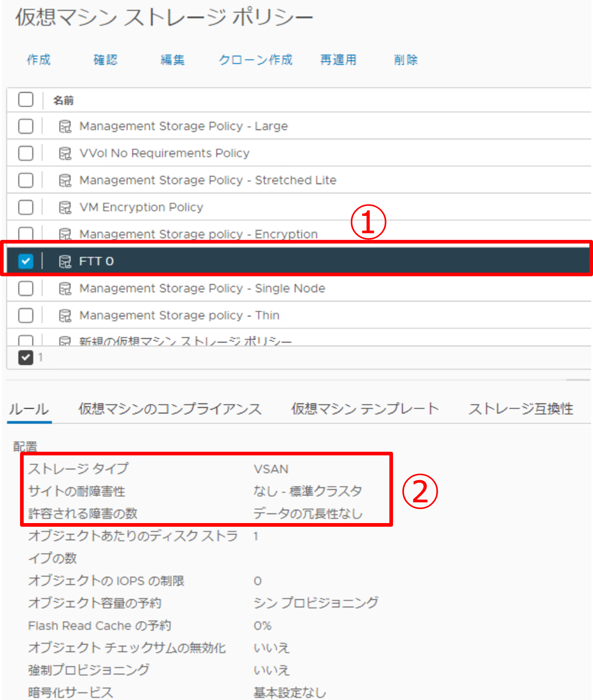Viewport: 593px width, 700px height.
Task: Click policy icon beside Management Storage policy - Thin
Action: pyautogui.click(x=65, y=315)
